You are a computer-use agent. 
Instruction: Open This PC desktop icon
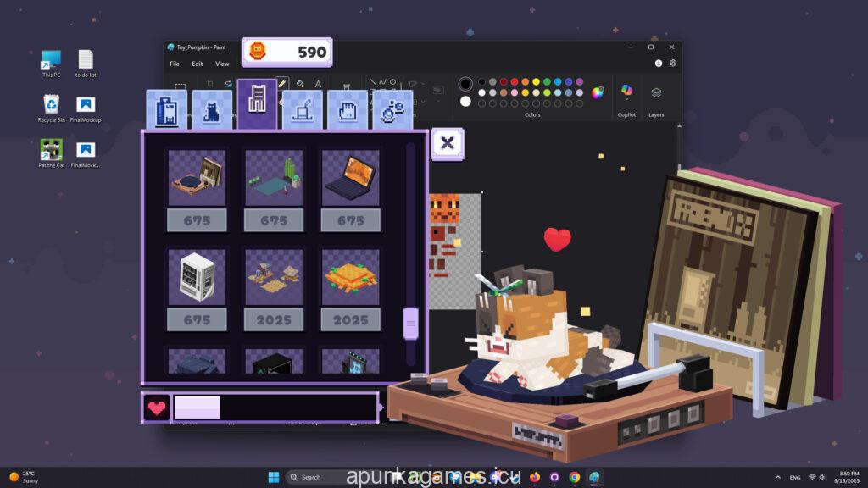(51, 64)
